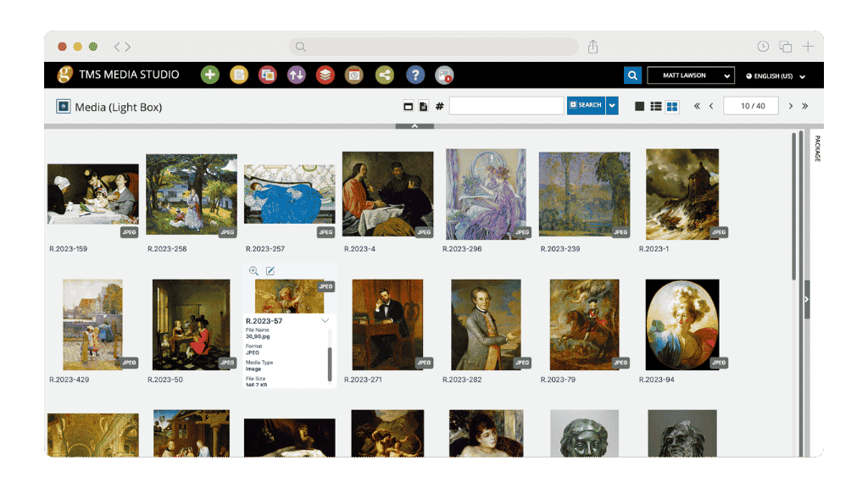Click the browser share icon
The width and height of the screenshot is (868, 488).
click(x=593, y=47)
